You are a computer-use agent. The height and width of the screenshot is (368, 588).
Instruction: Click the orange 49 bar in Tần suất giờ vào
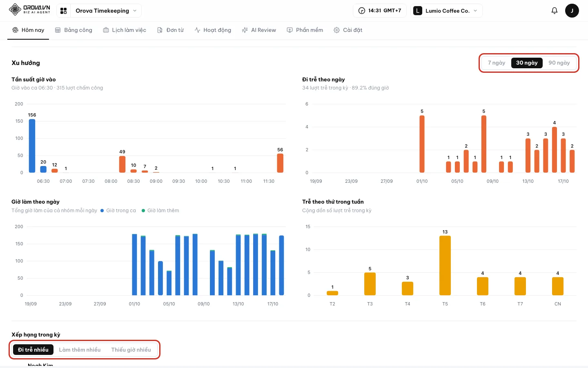122,164
